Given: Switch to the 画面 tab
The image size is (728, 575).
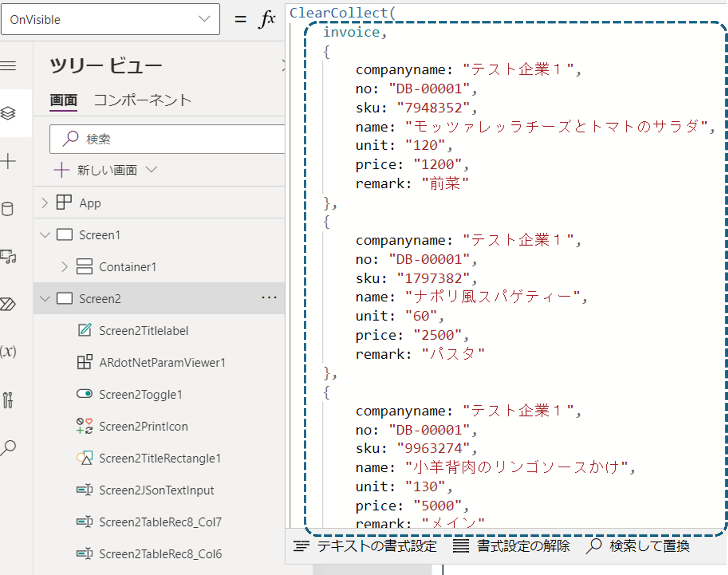Looking at the screenshot, I should pyautogui.click(x=64, y=100).
